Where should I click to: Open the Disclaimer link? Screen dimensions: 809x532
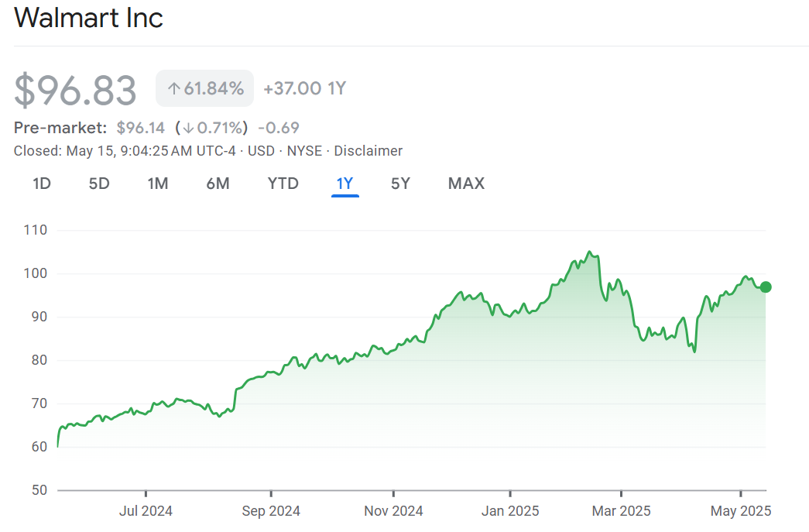[x=368, y=151]
